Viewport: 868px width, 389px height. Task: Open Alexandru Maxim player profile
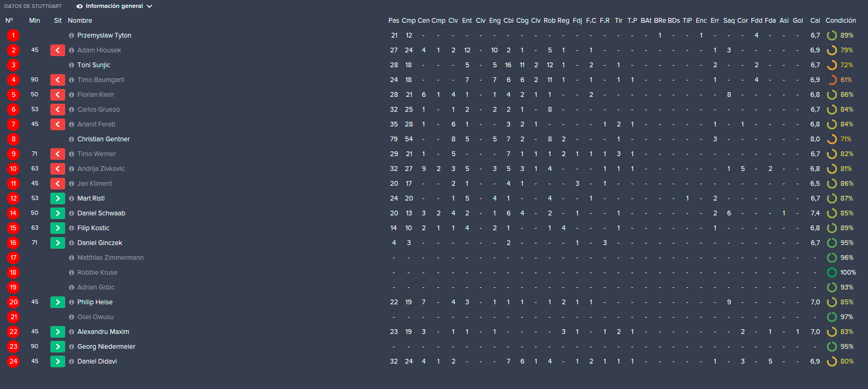tap(103, 332)
